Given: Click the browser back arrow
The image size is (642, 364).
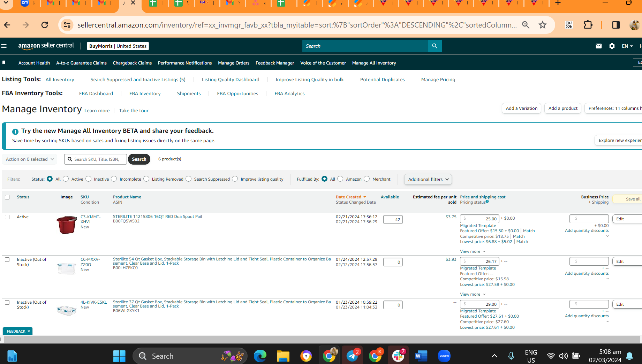Looking at the screenshot, I should click(x=7, y=25).
